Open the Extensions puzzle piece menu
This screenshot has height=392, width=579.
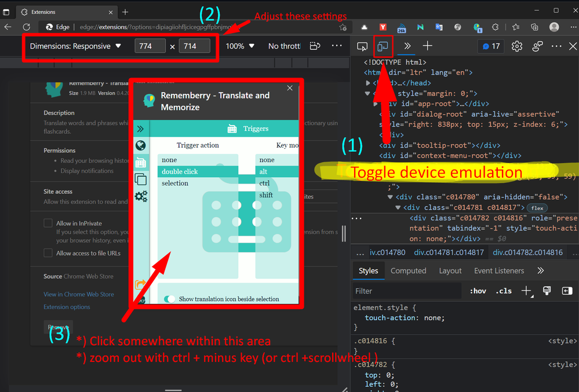click(496, 27)
